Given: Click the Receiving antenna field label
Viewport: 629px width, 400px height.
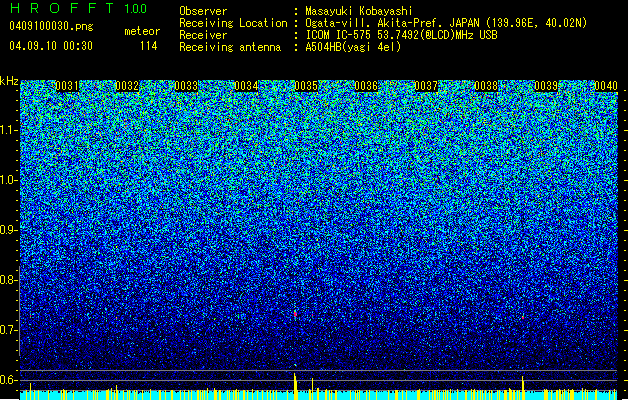Looking at the screenshot, I should click(x=230, y=47).
